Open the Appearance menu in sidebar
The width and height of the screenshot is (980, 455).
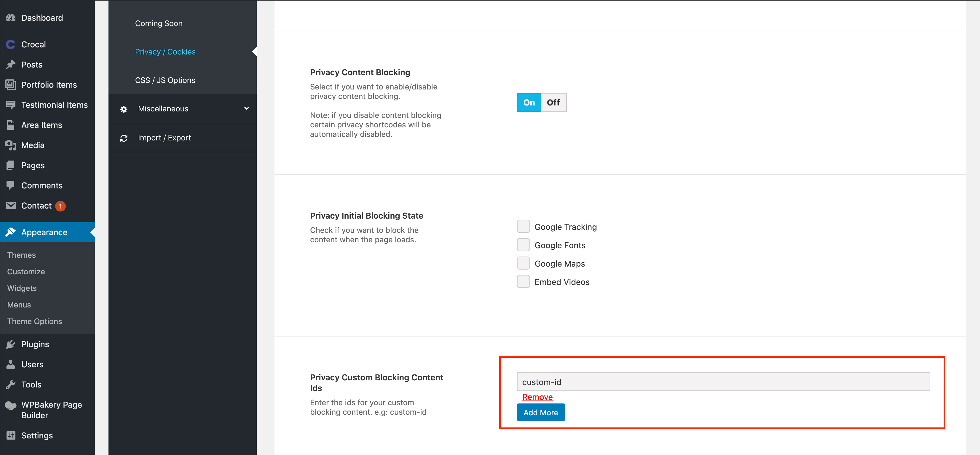[44, 232]
